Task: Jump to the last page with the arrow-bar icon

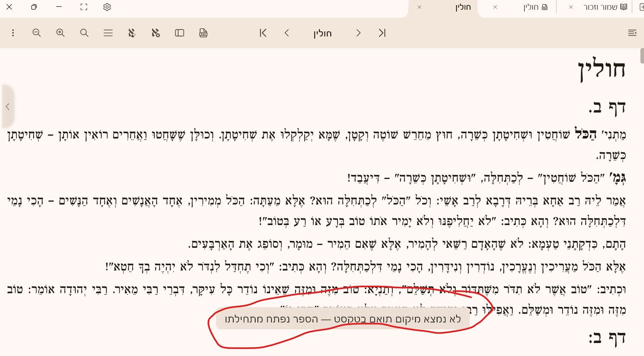Action: (x=382, y=33)
